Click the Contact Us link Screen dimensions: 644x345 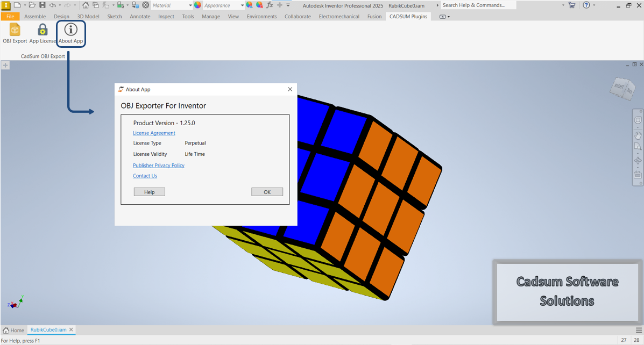pyautogui.click(x=145, y=176)
